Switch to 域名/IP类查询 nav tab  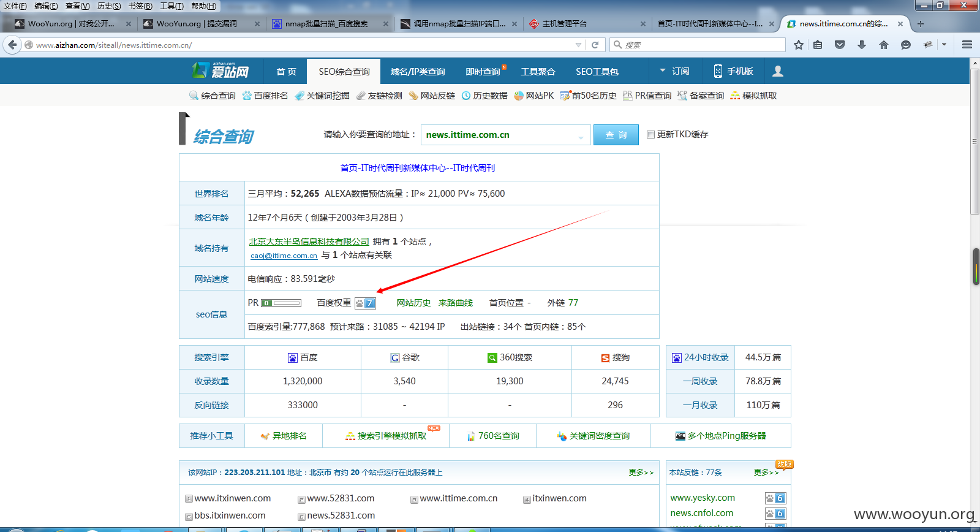418,71
